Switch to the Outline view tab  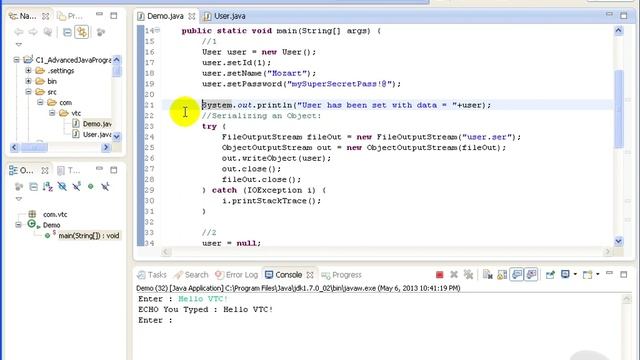pos(27,170)
